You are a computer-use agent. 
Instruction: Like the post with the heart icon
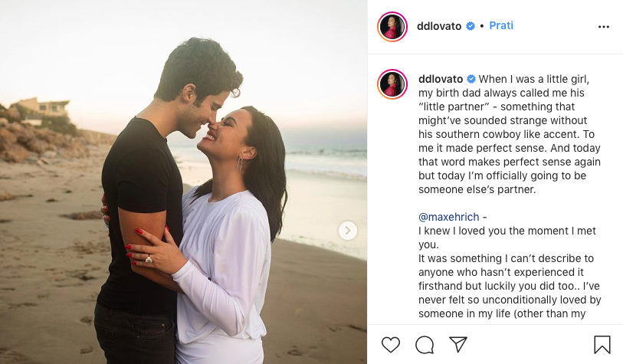[391, 345]
